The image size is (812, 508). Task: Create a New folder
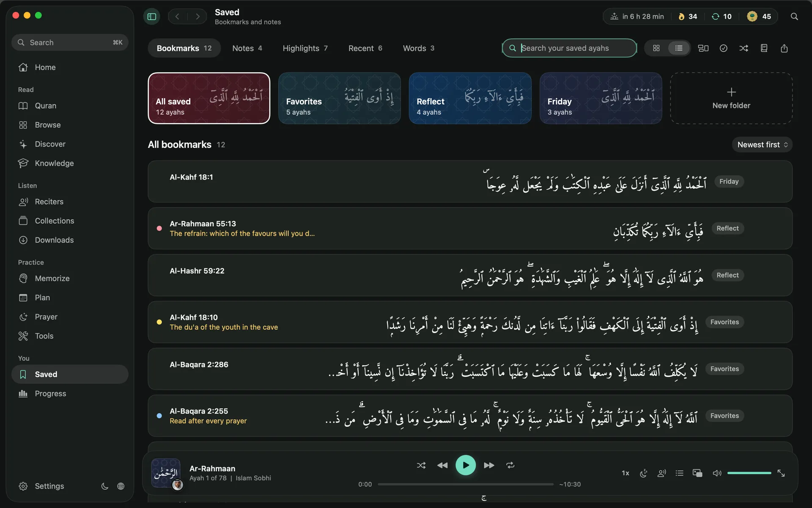(731, 98)
